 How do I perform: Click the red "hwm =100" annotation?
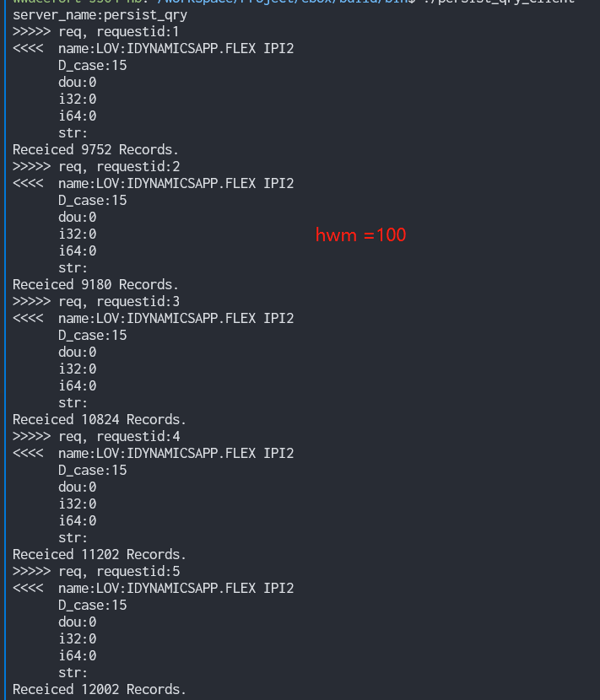[x=360, y=235]
